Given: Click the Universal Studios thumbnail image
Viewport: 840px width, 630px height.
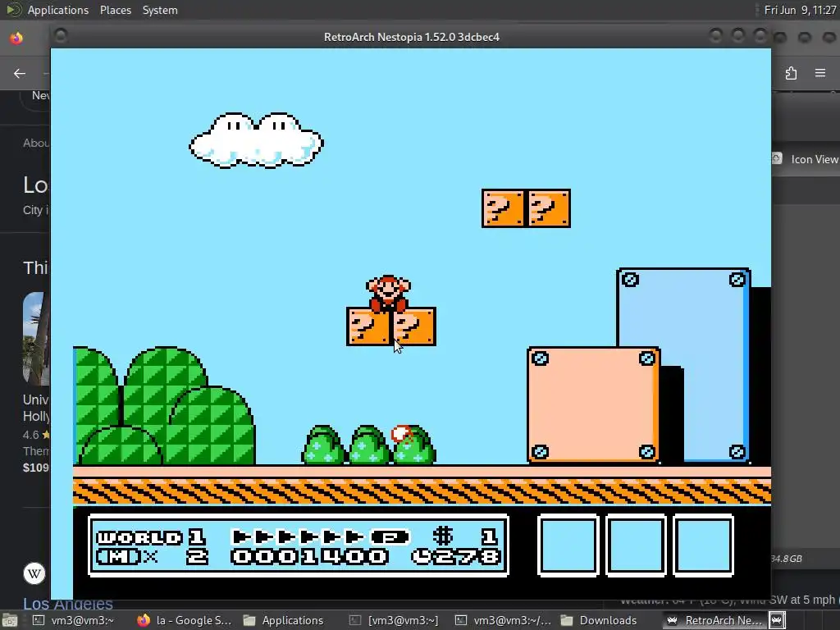Looking at the screenshot, I should (36, 339).
